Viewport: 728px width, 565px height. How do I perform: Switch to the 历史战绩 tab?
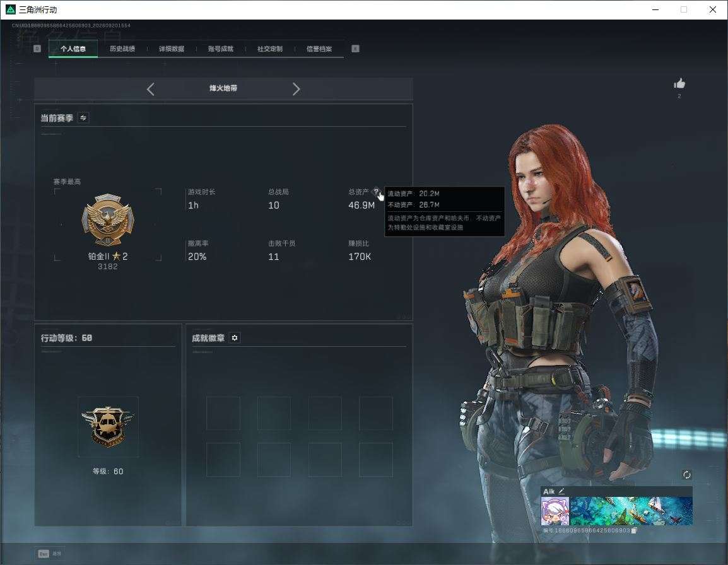click(x=122, y=49)
